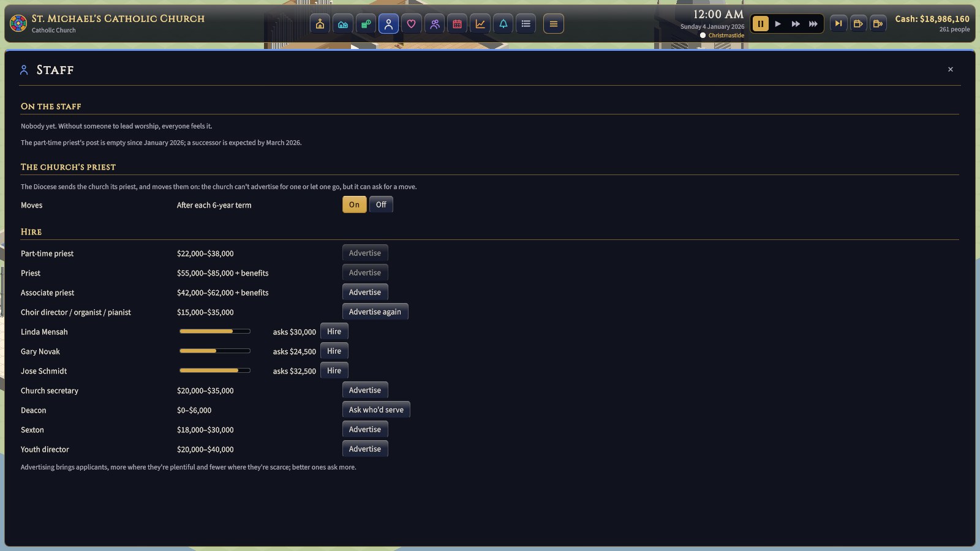Turn priest Moves On
The height and width of the screenshot is (551, 980).
pos(355,204)
